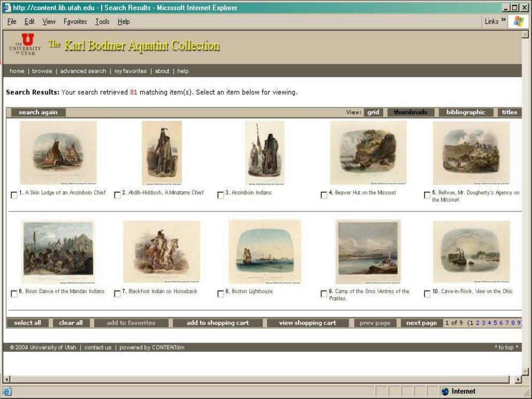532x399 pixels.
Task: Go to the home page link
Action: point(17,71)
